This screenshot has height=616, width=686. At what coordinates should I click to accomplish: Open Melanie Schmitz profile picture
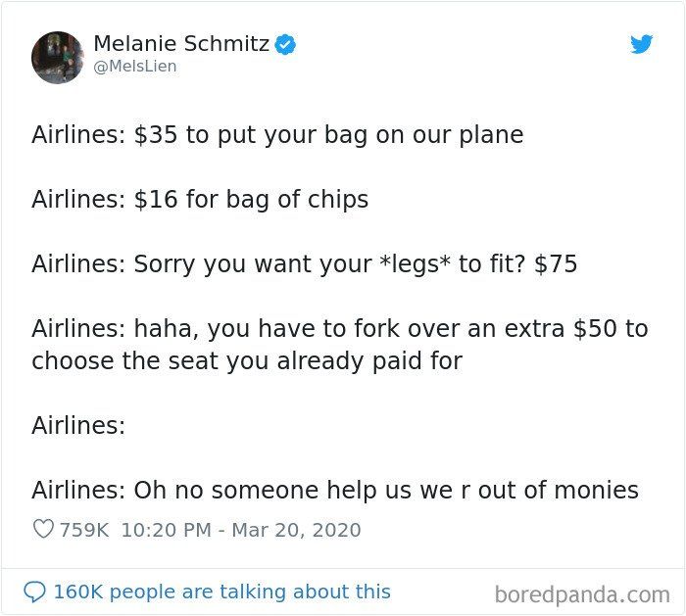[x=57, y=57]
